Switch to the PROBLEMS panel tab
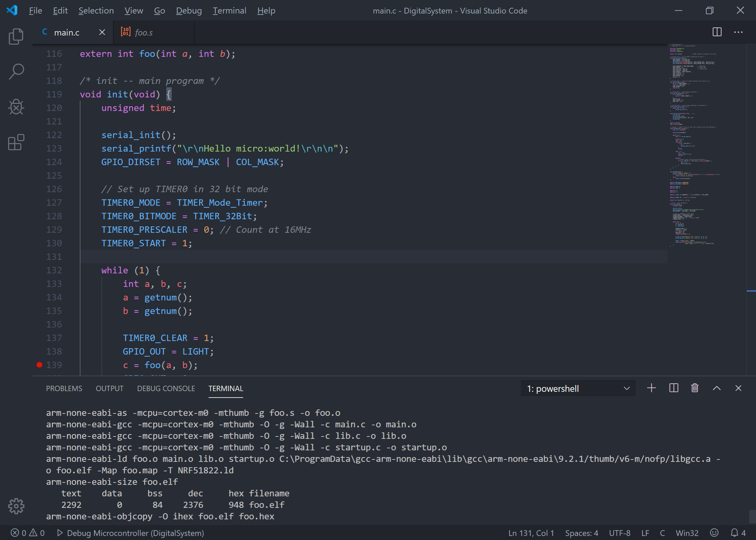 pyautogui.click(x=64, y=388)
